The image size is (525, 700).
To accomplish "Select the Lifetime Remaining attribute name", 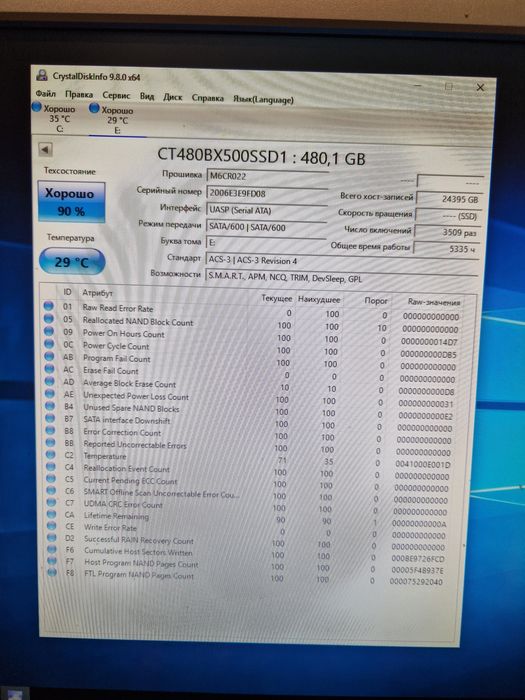I will (117, 516).
